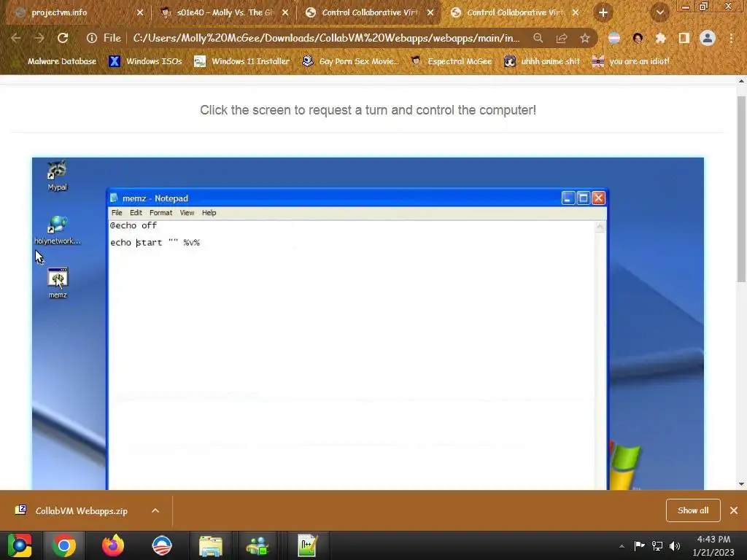
Task: Click the Mypal desktop icon in the VM
Action: tap(57, 176)
